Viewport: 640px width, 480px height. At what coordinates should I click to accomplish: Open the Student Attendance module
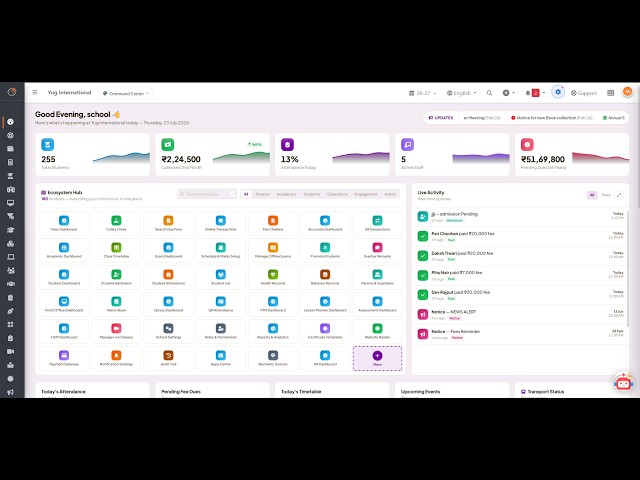point(168,277)
